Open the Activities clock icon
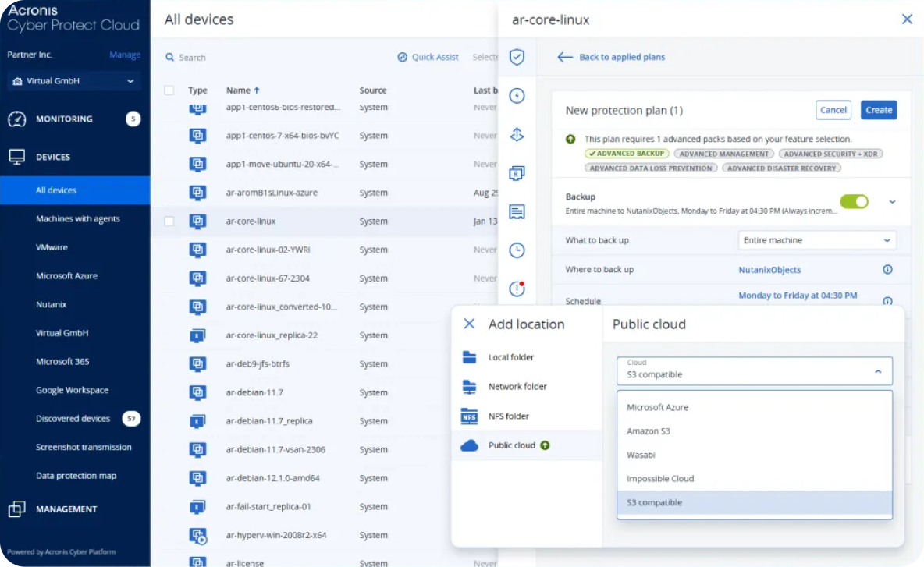Image resolution: width=924 pixels, height=567 pixels. [516, 250]
